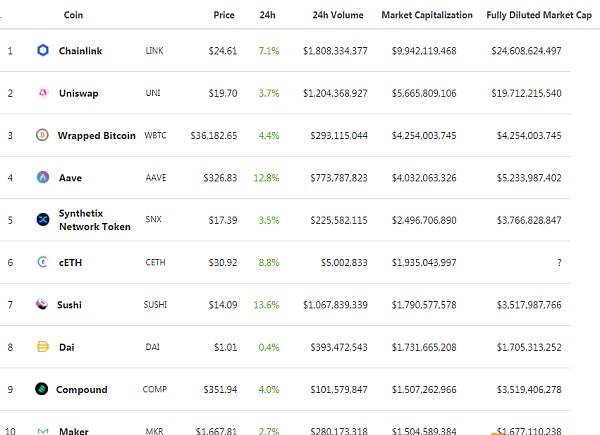Screen dimensions: 600x435
Task: Sort table by Price column header
Action: click(224, 15)
